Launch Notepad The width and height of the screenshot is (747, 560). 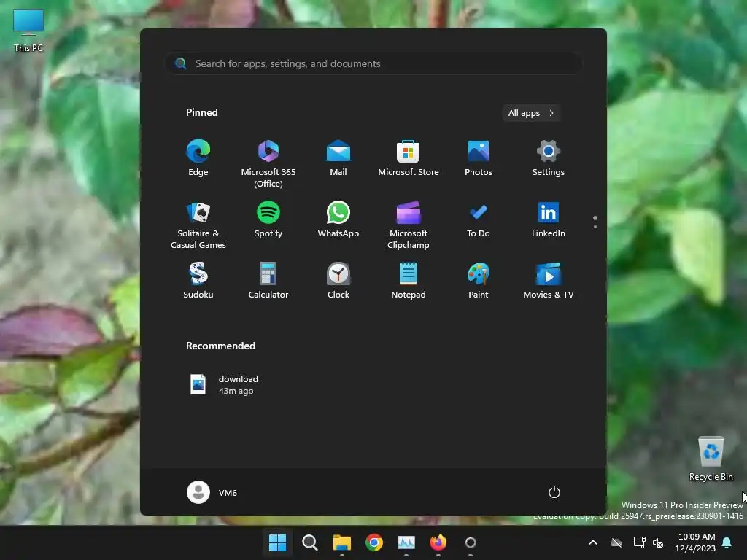coord(409,281)
